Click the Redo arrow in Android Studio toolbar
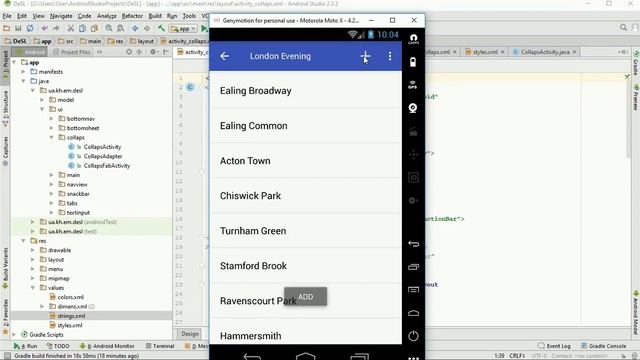The height and width of the screenshot is (360, 640). pyautogui.click(x=56, y=29)
